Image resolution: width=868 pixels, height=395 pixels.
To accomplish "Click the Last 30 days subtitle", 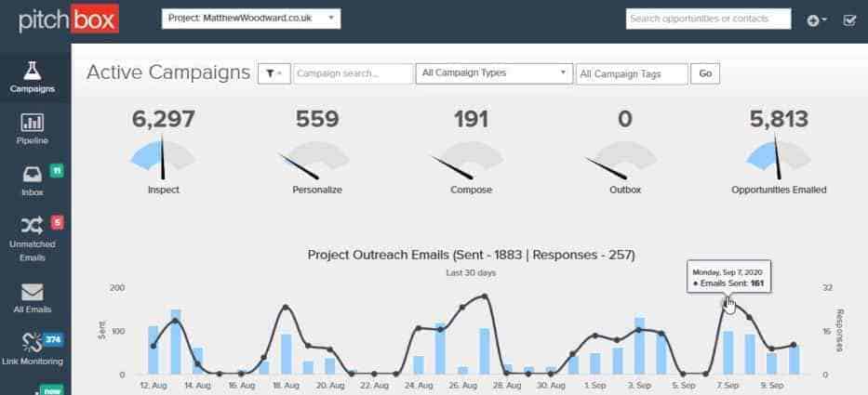I will (471, 272).
